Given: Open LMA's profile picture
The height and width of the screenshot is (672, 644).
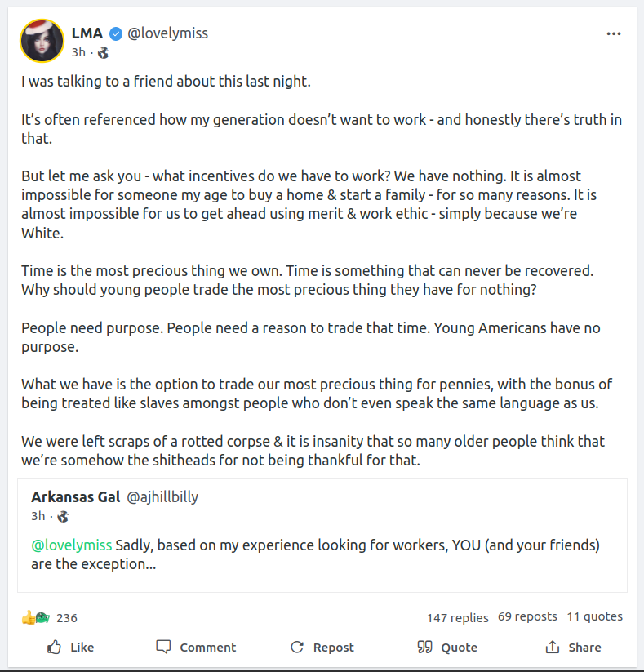Looking at the screenshot, I should tap(42, 42).
